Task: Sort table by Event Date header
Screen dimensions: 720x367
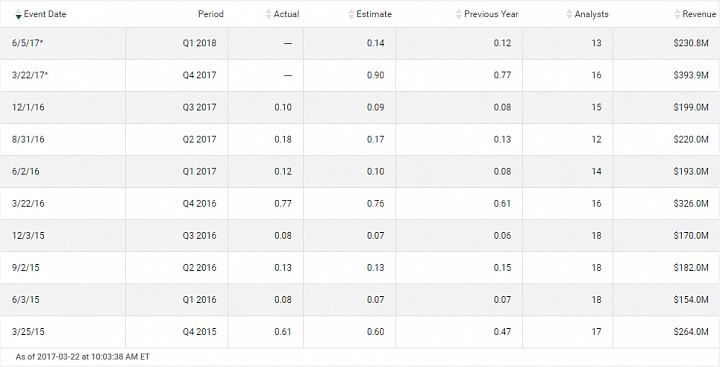Action: [45, 14]
